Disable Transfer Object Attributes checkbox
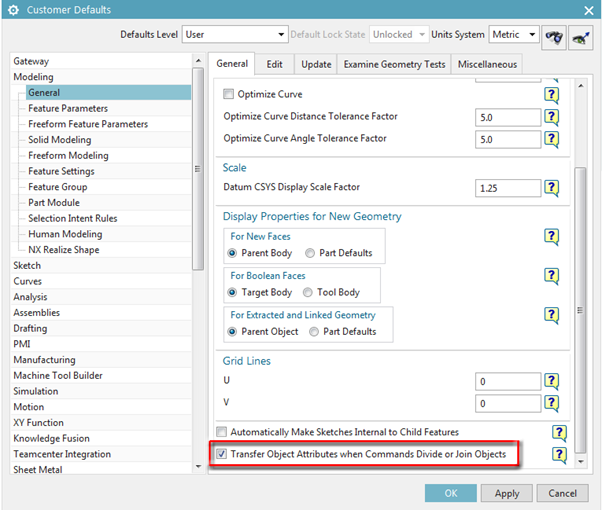The image size is (602, 510). (x=221, y=455)
